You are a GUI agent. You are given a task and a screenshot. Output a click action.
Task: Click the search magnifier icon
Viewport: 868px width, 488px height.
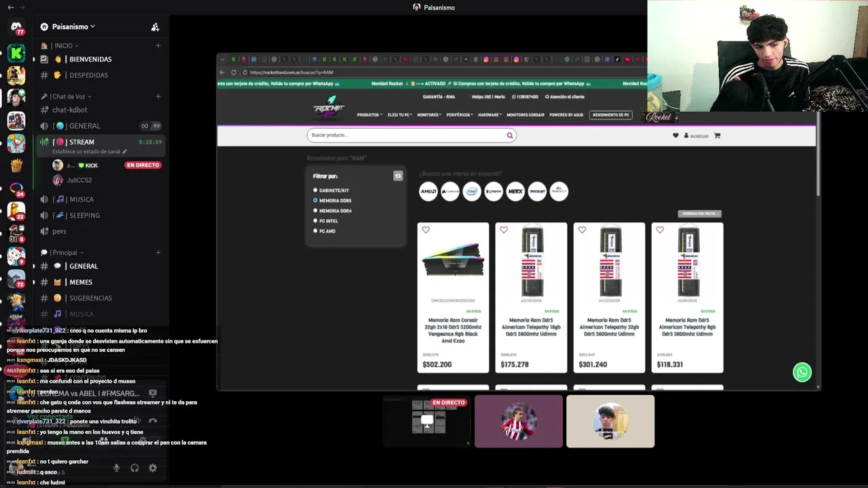point(510,135)
